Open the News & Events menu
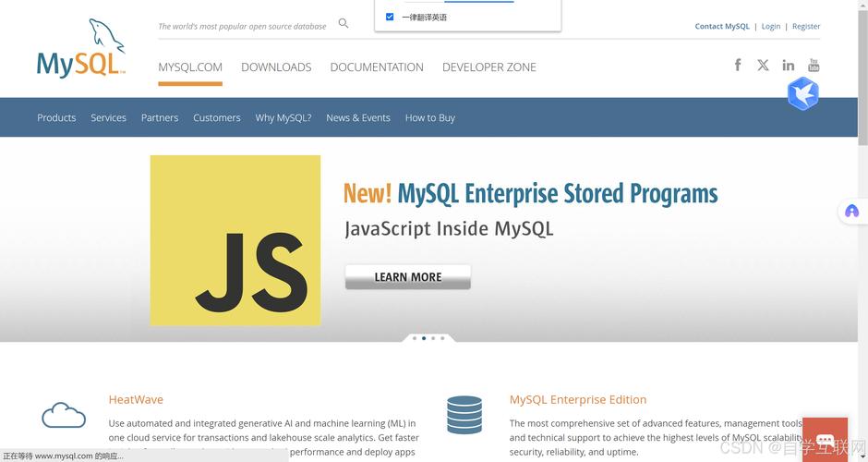This screenshot has height=462, width=868. click(x=358, y=117)
